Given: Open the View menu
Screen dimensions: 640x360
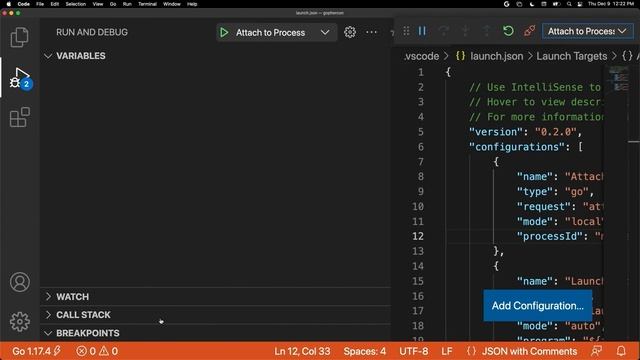Looking at the screenshot, I should [x=98, y=4].
